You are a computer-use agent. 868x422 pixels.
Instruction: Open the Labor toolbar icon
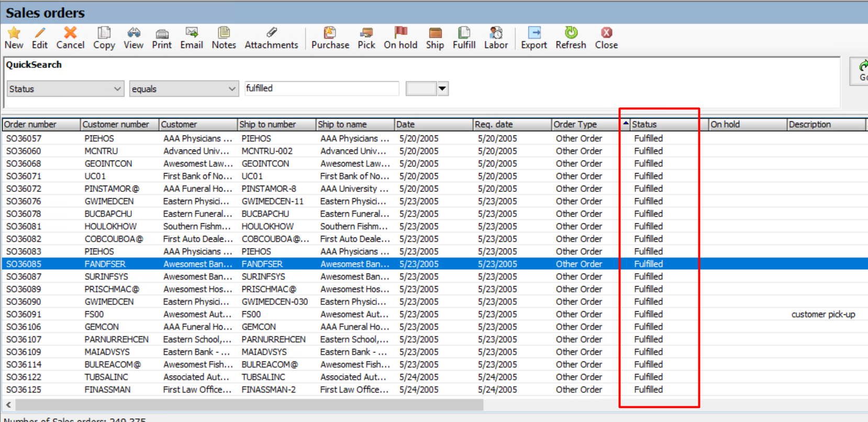[x=496, y=33]
